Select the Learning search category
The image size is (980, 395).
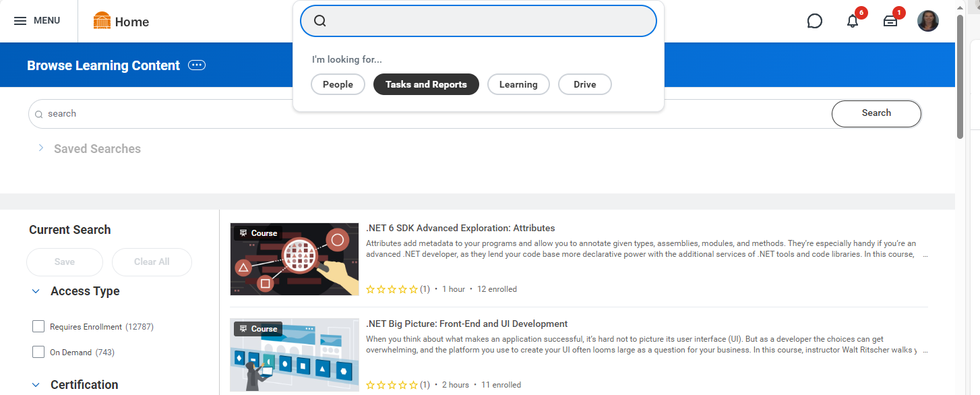pos(518,84)
